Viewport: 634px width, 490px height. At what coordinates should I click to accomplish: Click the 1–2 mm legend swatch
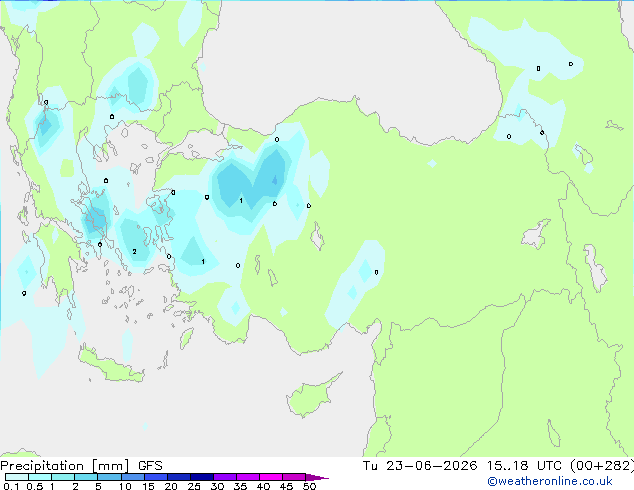pyautogui.click(x=63, y=477)
